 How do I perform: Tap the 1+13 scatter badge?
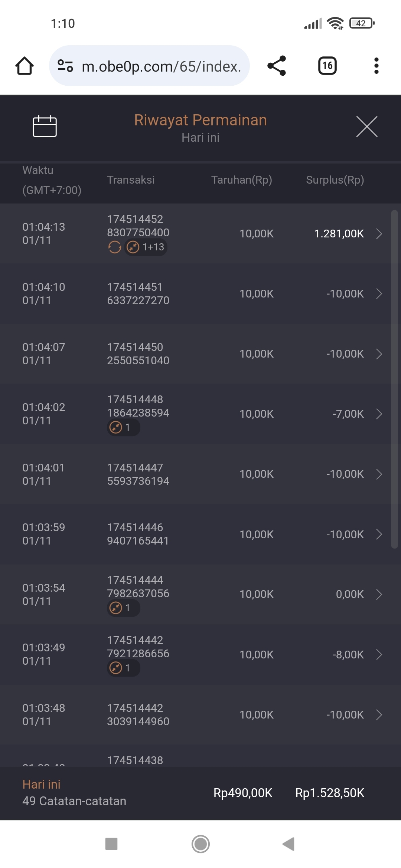146,247
